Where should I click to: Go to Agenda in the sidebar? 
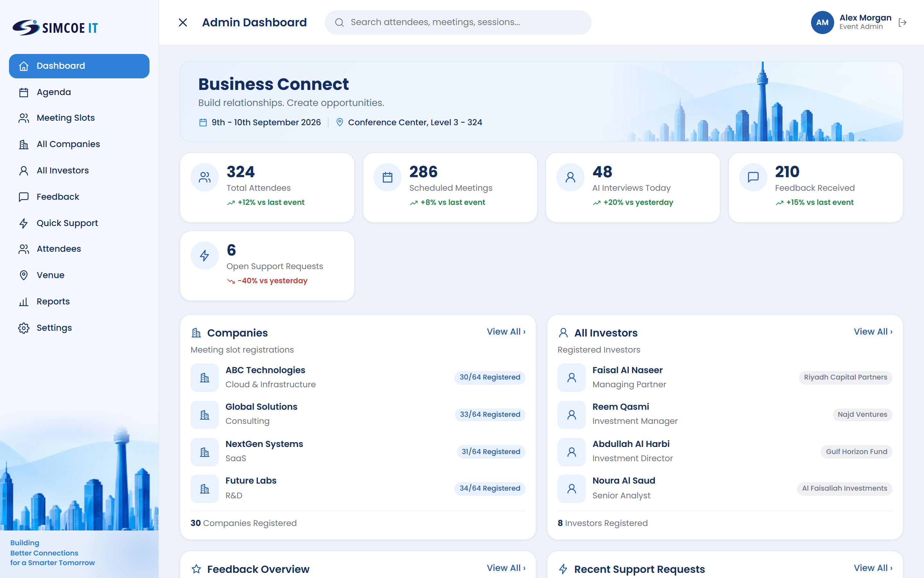[79, 92]
